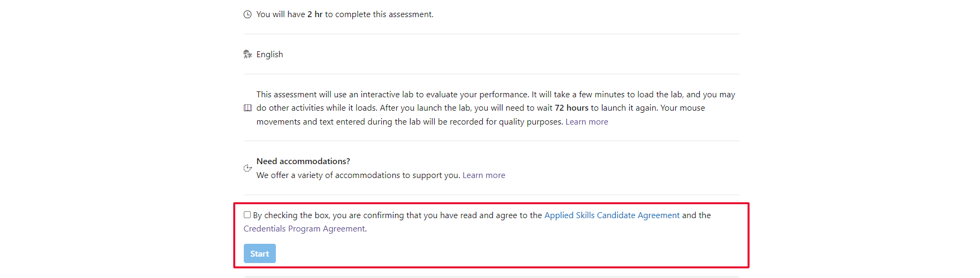Click the bold 72 hours text
This screenshot has height=278, width=980.
[x=571, y=108]
